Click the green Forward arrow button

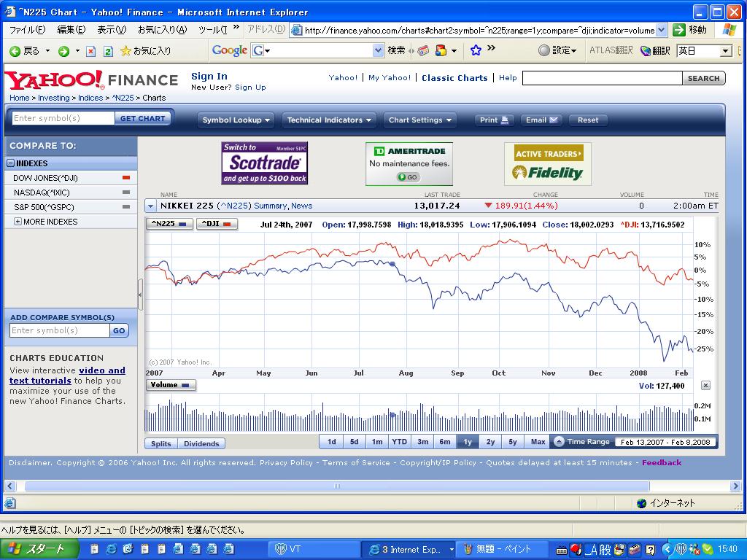pos(63,51)
